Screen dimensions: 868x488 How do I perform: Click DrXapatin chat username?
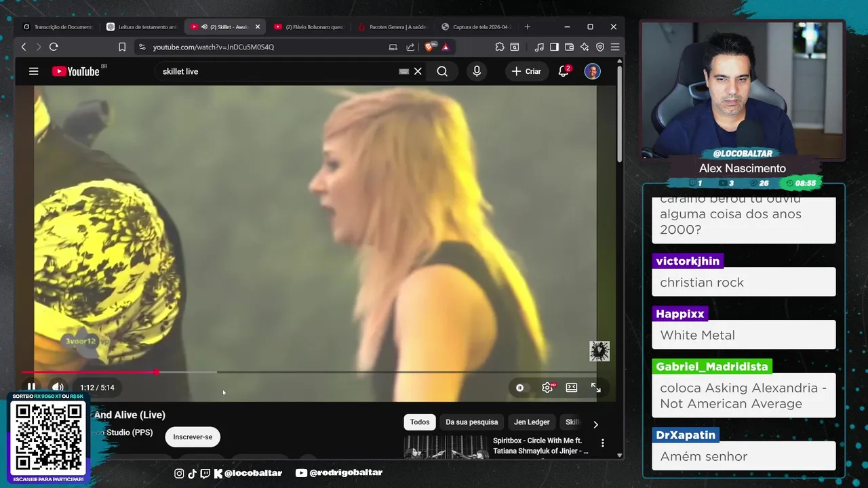click(x=686, y=435)
